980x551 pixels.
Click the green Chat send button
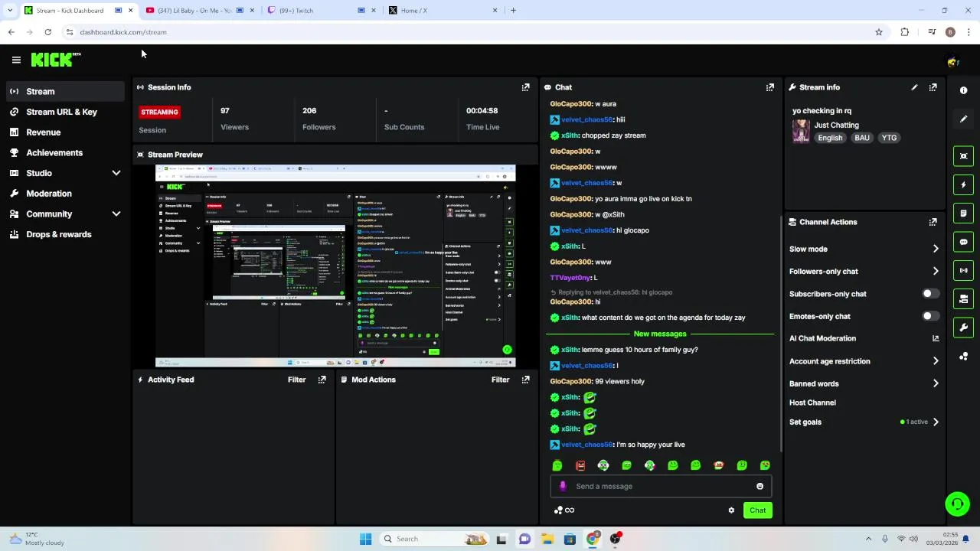(x=757, y=510)
